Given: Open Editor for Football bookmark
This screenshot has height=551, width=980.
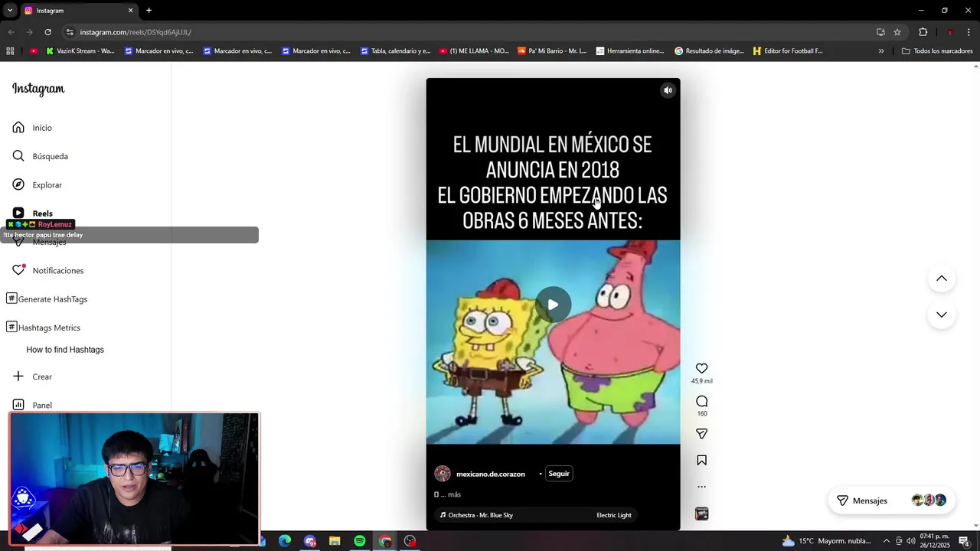Looking at the screenshot, I should (x=788, y=51).
